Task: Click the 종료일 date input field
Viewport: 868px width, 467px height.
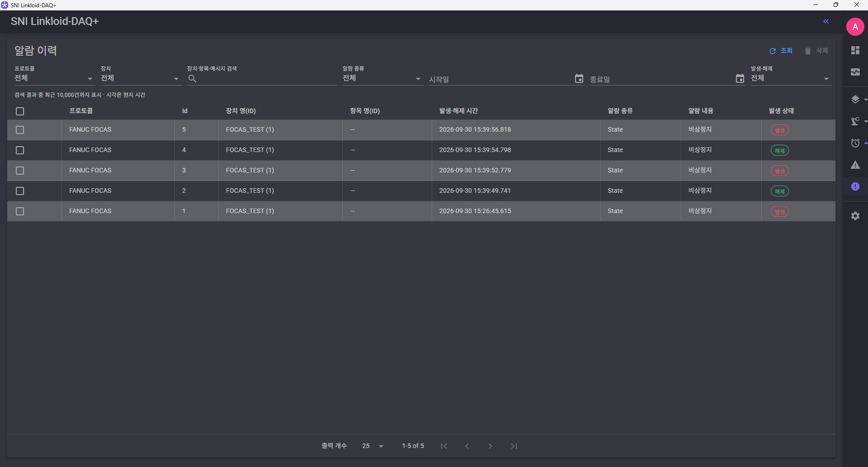Action: [x=661, y=79]
